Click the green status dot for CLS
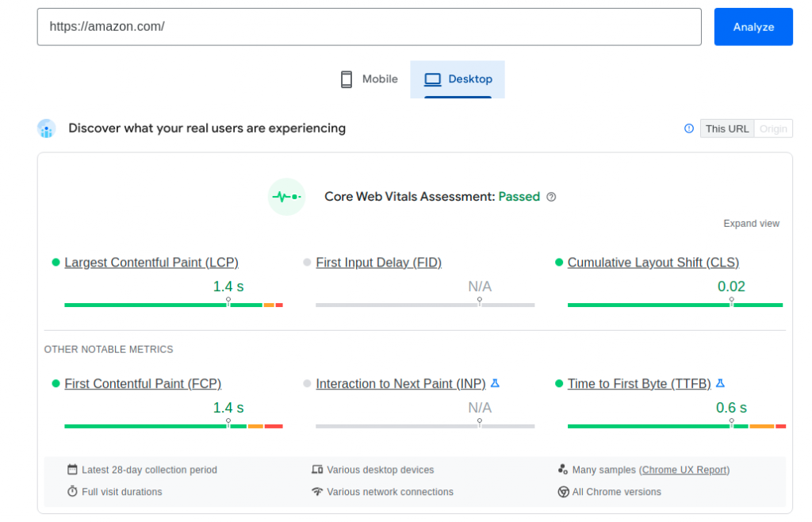Screen dimensions: 812x522 (559, 262)
